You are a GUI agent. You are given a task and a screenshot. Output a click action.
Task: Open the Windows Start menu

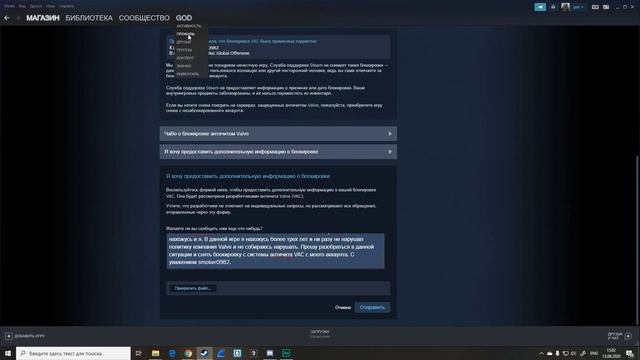pyautogui.click(x=7, y=353)
